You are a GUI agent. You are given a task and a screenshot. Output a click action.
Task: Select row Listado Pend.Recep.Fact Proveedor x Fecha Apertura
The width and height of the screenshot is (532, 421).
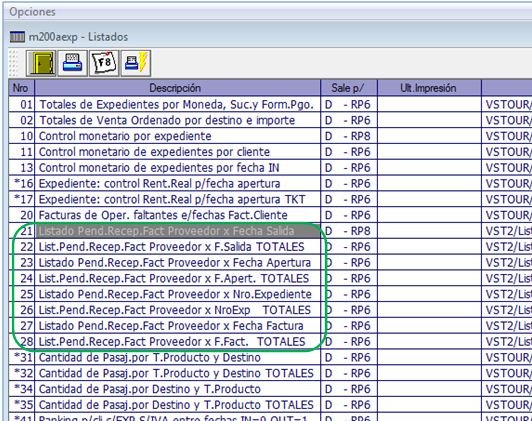click(177, 263)
